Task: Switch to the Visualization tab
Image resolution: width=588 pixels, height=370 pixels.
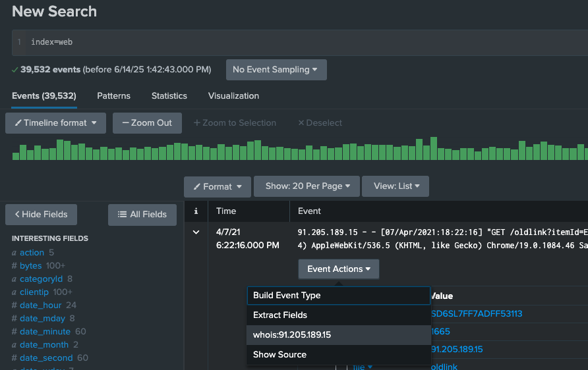Action: pos(233,96)
